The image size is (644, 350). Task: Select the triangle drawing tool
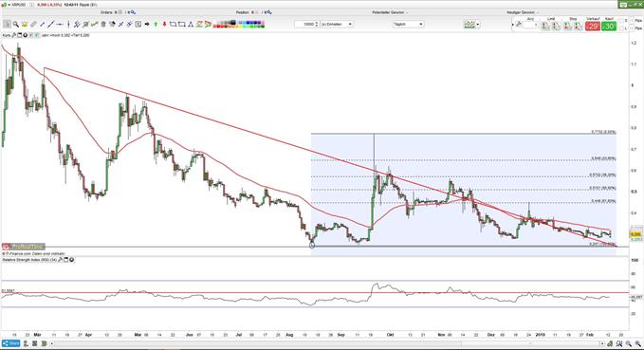click(x=191, y=25)
